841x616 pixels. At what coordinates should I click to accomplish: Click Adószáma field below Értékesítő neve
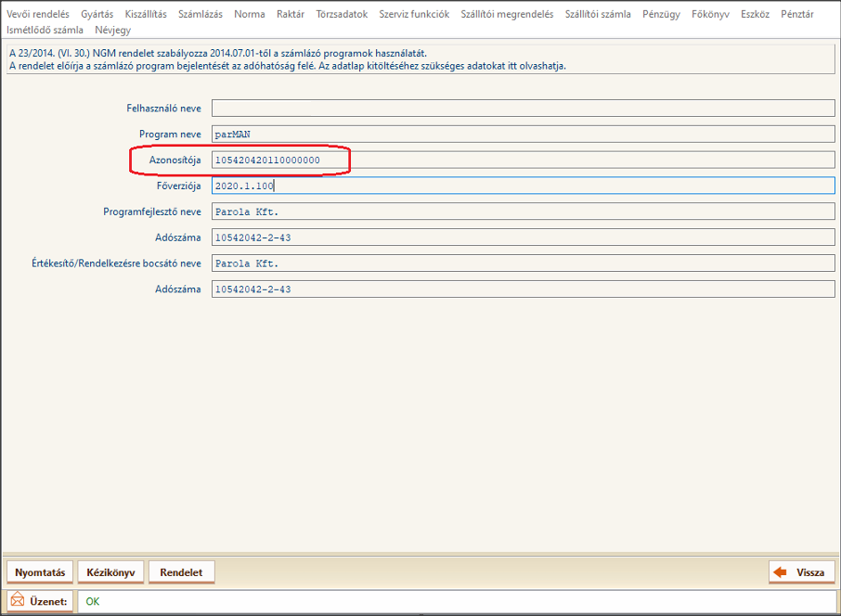tap(523, 289)
